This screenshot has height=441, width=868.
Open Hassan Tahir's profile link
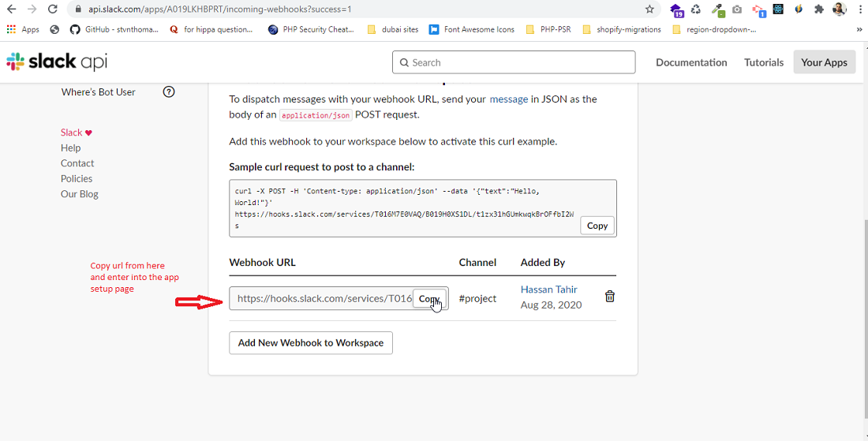(x=549, y=290)
